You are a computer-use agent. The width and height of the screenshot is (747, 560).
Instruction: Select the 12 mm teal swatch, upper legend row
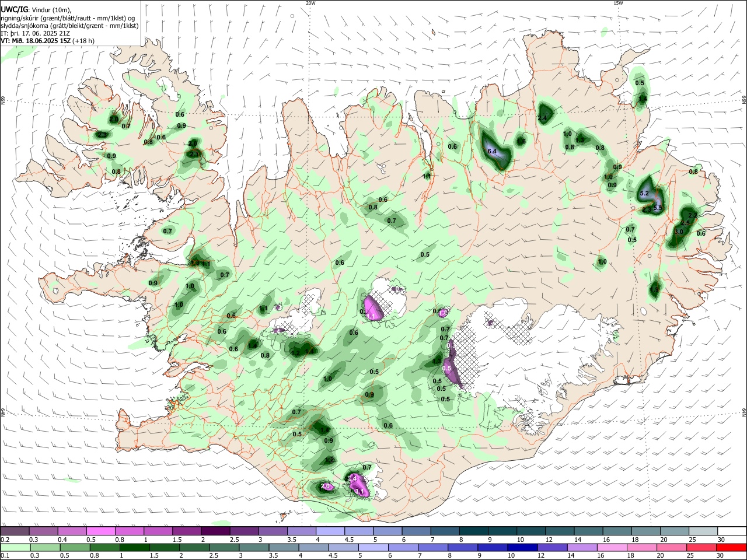(559, 531)
